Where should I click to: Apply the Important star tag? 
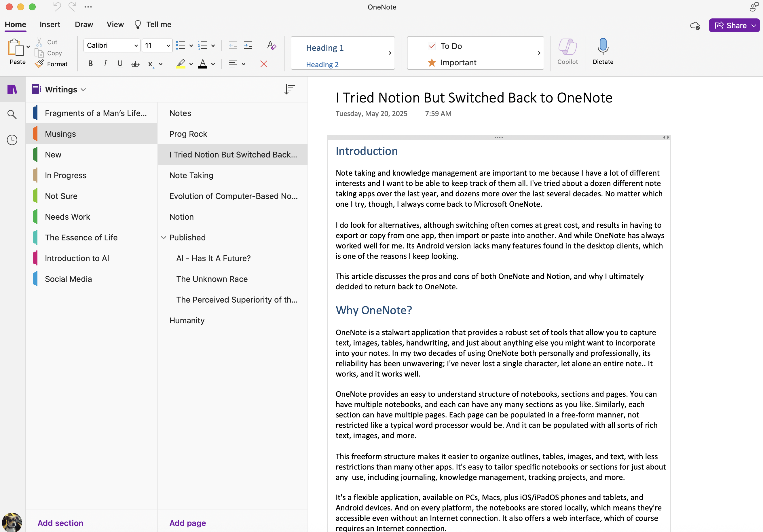point(452,62)
